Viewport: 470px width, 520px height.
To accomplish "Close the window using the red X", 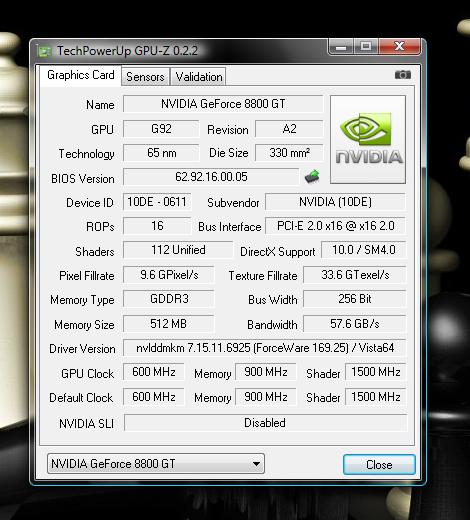I will (399, 46).
